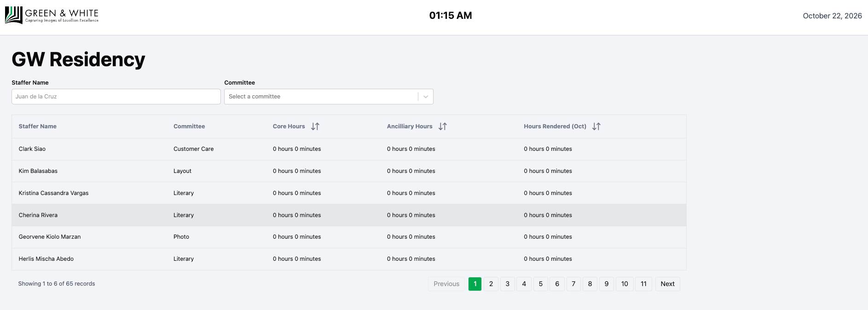Click the Next pagination button
Screen dimensions: 868x310
coord(668,284)
